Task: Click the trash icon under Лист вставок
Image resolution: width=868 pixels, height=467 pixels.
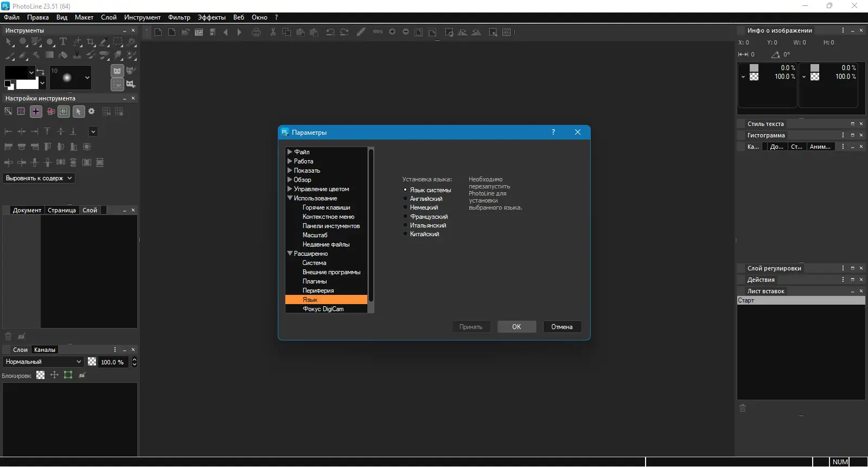Action: [743, 408]
